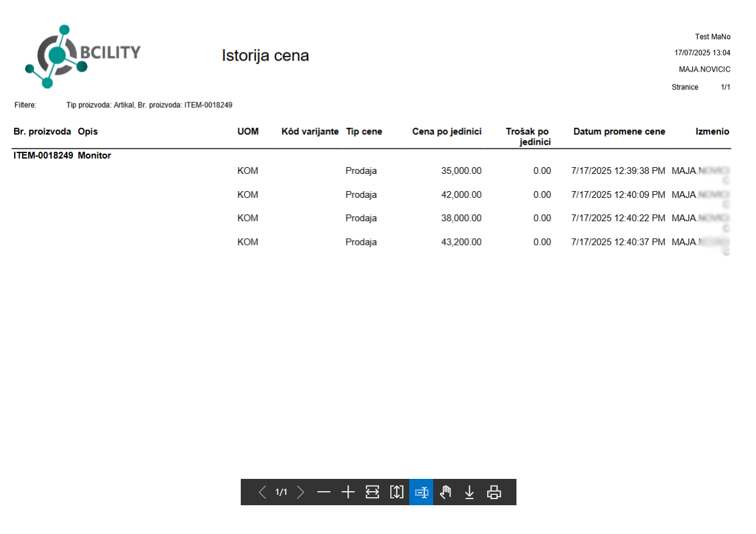
Task: Click the Istorija cena report title
Action: coord(265,56)
